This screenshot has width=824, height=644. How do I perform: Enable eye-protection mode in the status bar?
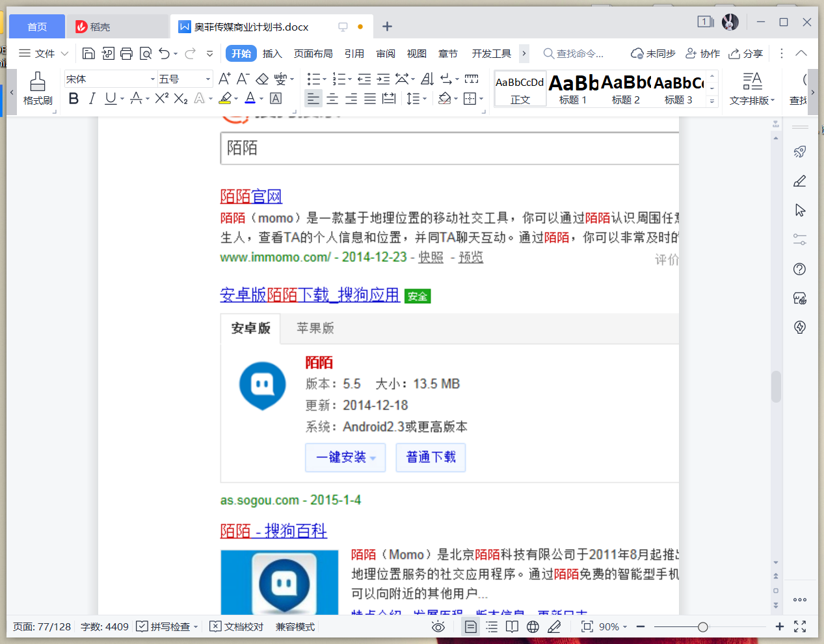pyautogui.click(x=438, y=626)
